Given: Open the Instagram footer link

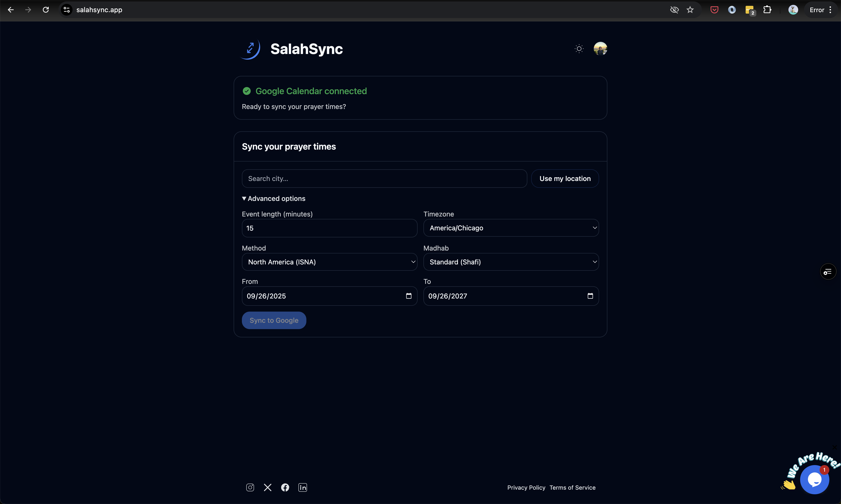Looking at the screenshot, I should click(x=250, y=487).
